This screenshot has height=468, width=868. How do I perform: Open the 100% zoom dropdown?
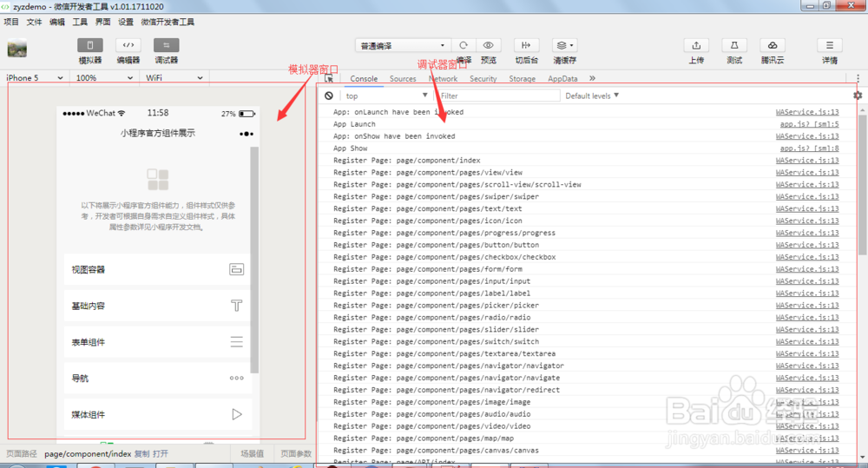(x=104, y=78)
